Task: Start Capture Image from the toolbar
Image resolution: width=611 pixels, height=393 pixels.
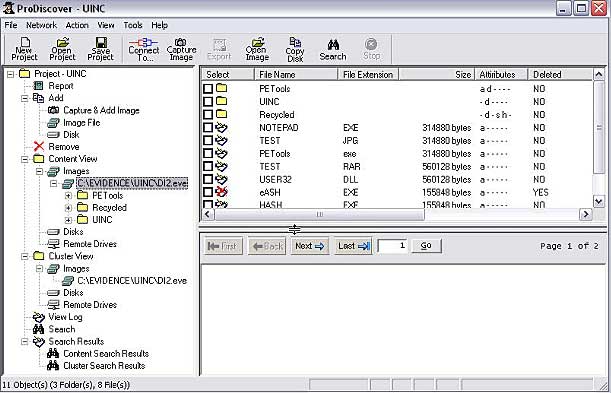Action: [x=181, y=49]
